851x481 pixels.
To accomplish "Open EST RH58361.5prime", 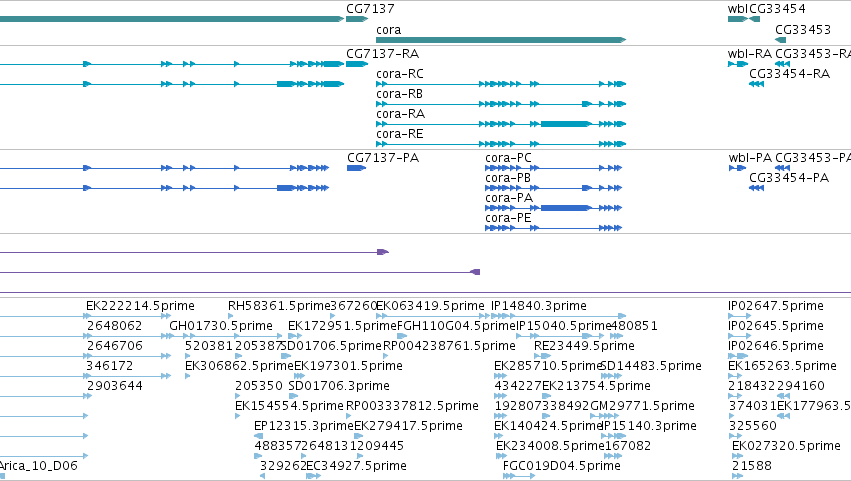I will coord(279,306).
